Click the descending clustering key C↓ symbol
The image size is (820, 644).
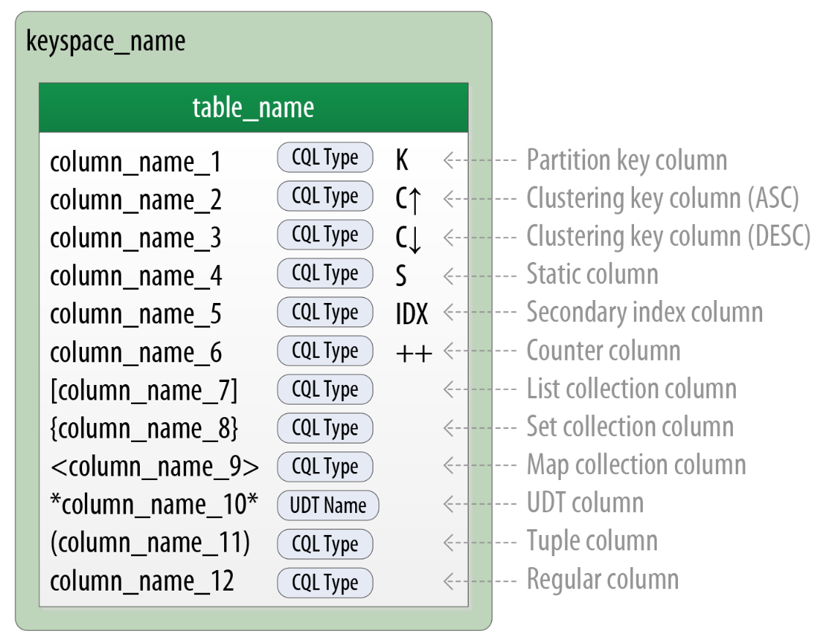click(409, 238)
